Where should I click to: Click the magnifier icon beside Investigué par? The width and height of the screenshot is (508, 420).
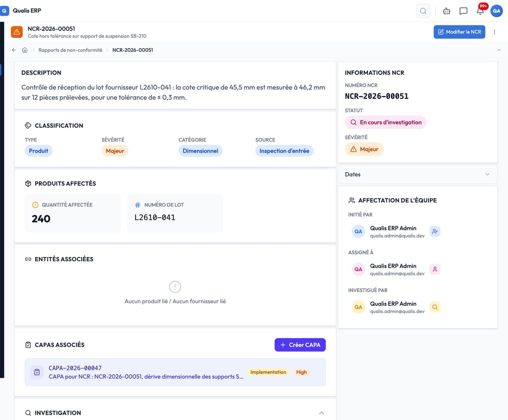pos(435,307)
